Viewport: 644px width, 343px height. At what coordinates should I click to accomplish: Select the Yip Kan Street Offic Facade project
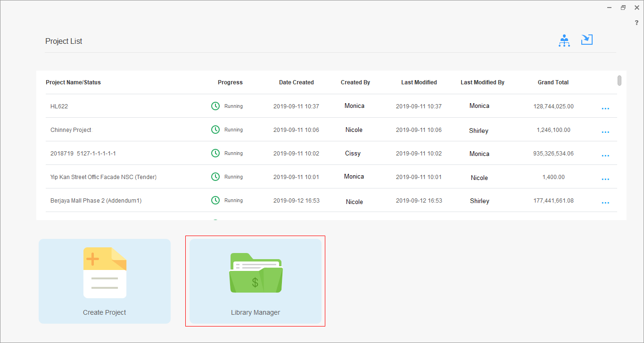click(x=103, y=177)
